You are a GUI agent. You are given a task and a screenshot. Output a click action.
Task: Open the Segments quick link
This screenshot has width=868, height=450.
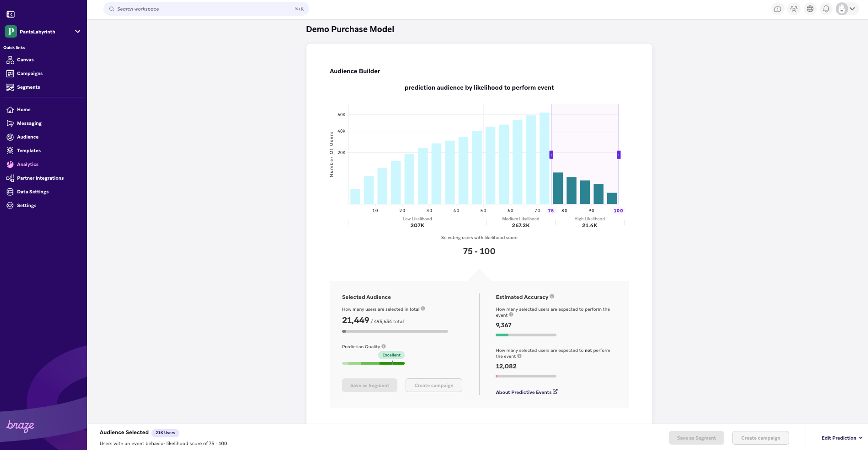28,87
